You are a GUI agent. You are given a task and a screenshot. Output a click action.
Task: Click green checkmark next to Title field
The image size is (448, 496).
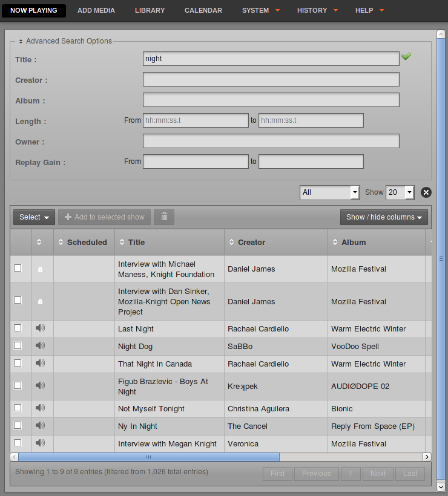coord(406,56)
